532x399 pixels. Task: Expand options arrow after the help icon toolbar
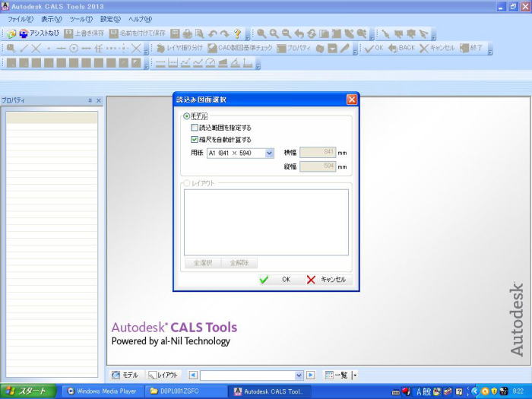pos(248,36)
